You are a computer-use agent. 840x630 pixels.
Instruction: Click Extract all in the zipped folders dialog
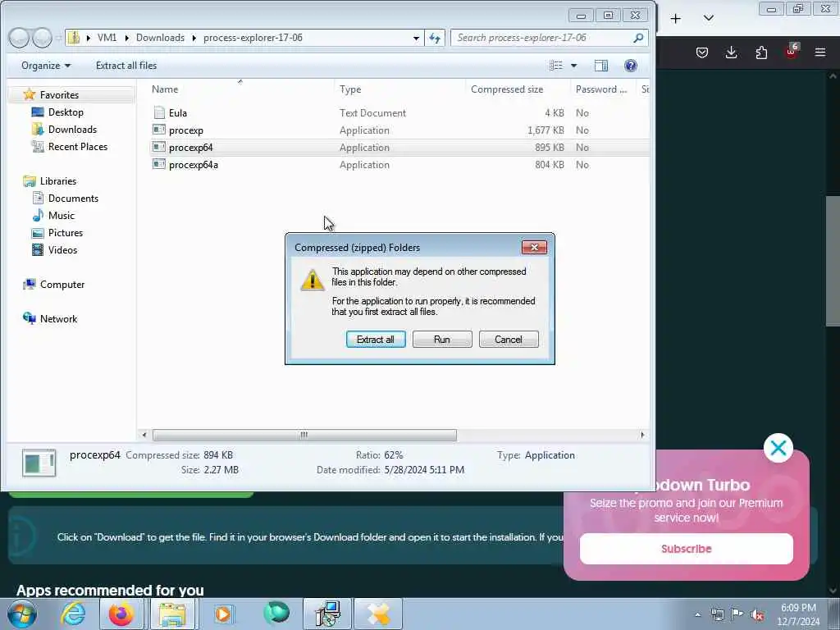tap(376, 339)
